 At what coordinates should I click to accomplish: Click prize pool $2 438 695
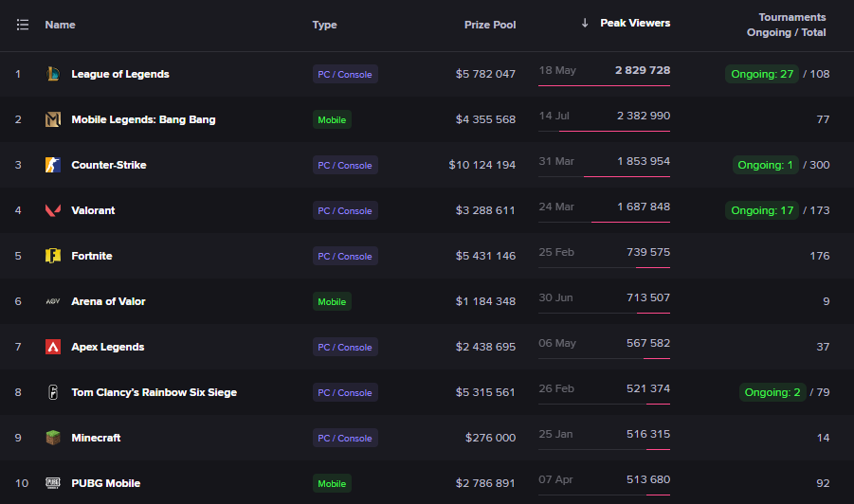[x=485, y=347]
